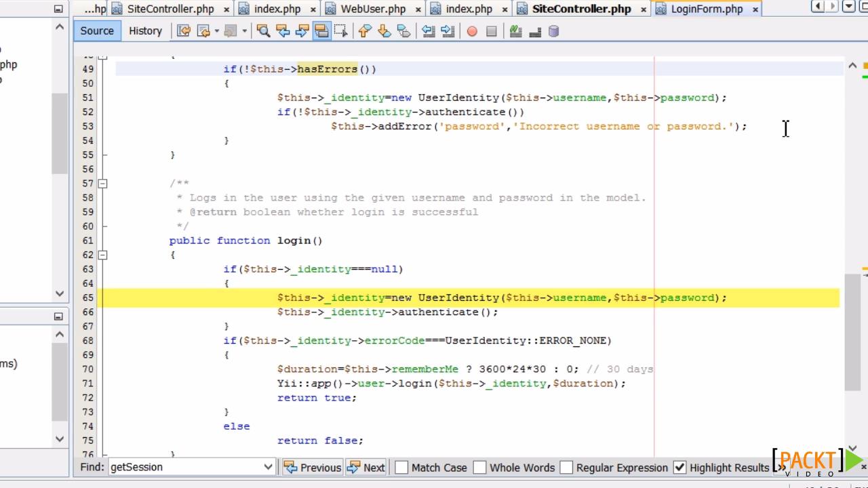Image resolution: width=868 pixels, height=488 pixels.
Task: Collapse login() fold at line 62
Action: 103,255
